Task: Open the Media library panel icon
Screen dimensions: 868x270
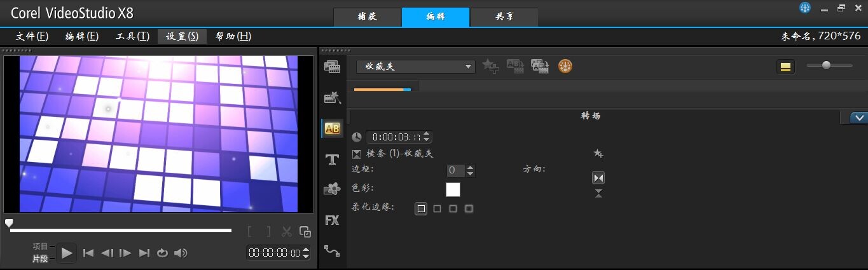Action: [332, 67]
